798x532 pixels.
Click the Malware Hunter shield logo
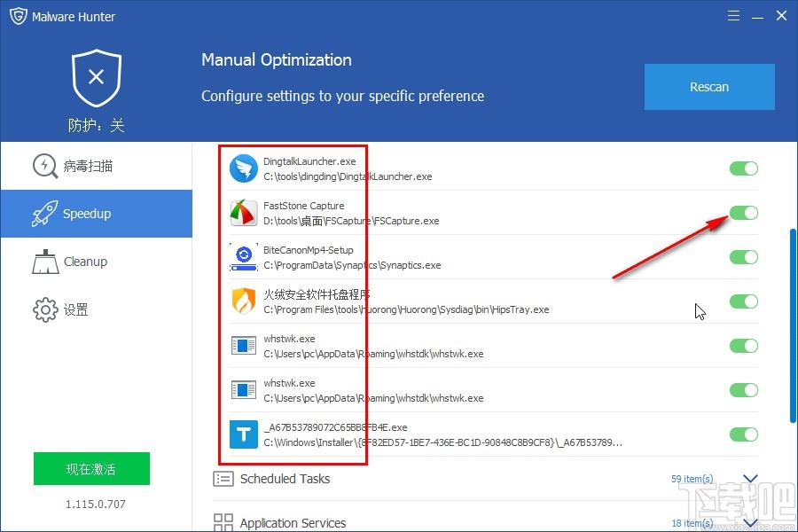click(18, 15)
